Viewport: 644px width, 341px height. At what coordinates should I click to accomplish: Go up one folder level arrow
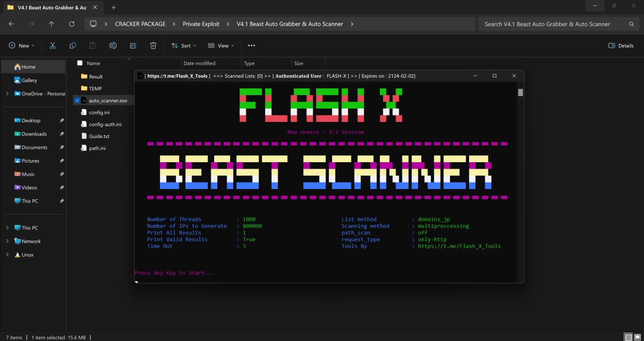click(x=52, y=24)
